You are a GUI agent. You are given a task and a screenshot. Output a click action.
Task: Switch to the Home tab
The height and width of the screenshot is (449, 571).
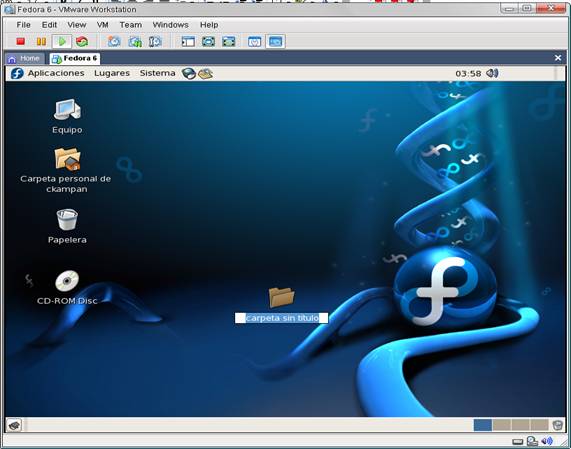[x=25, y=58]
